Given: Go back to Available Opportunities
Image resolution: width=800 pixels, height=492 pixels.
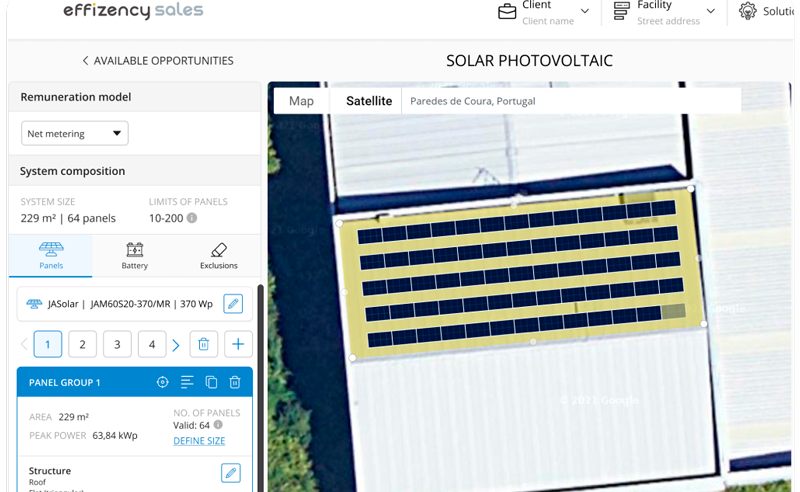Looking at the screenshot, I should 158,61.
